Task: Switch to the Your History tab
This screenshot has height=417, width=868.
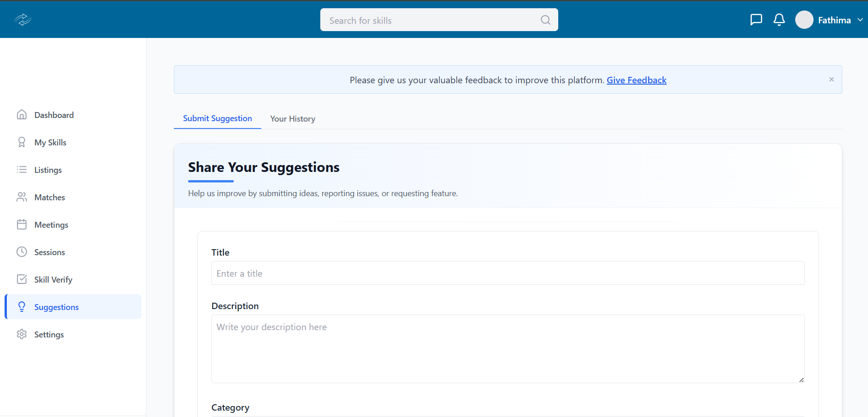Action: pos(292,119)
